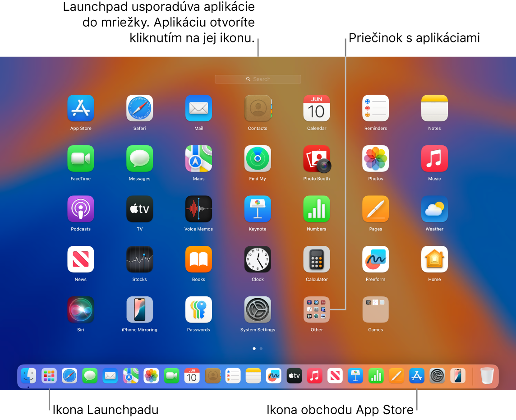The height and width of the screenshot is (420, 516).
Task: Open Music in the Launchpad grid
Action: click(434, 159)
